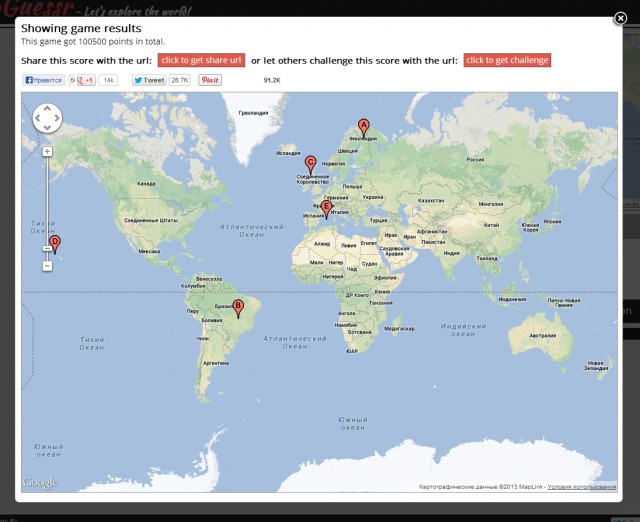Screen dimensions: 640x522
Task: Click the map zoom slider handle
Action: point(47,248)
